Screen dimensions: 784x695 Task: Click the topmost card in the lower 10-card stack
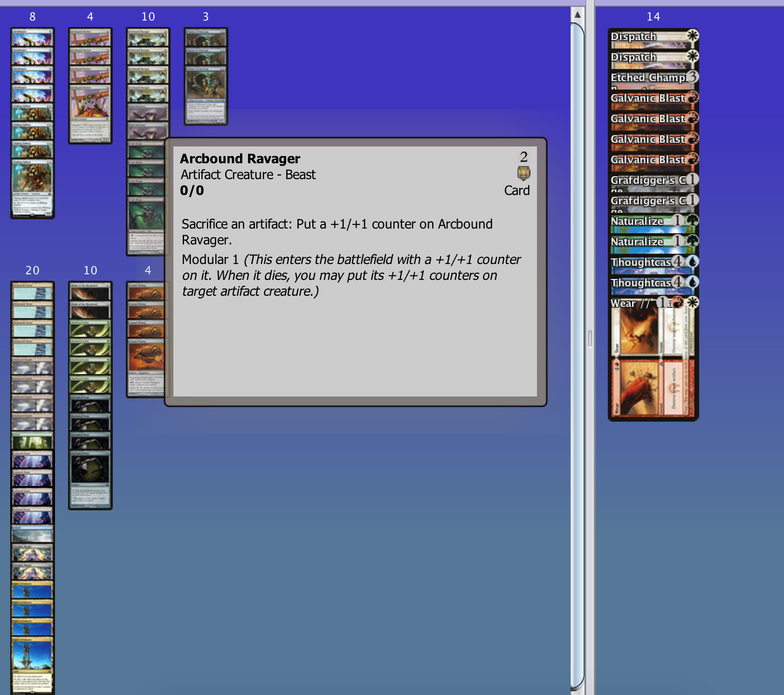tap(90, 291)
